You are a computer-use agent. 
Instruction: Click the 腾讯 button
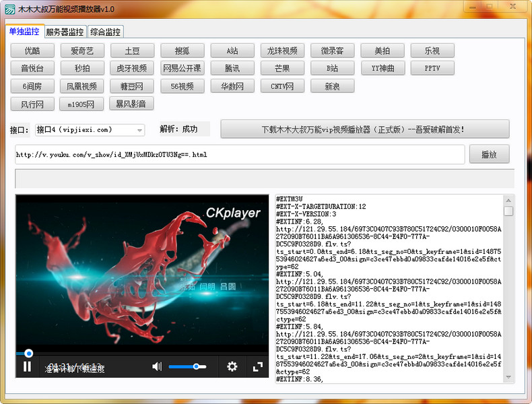[232, 69]
